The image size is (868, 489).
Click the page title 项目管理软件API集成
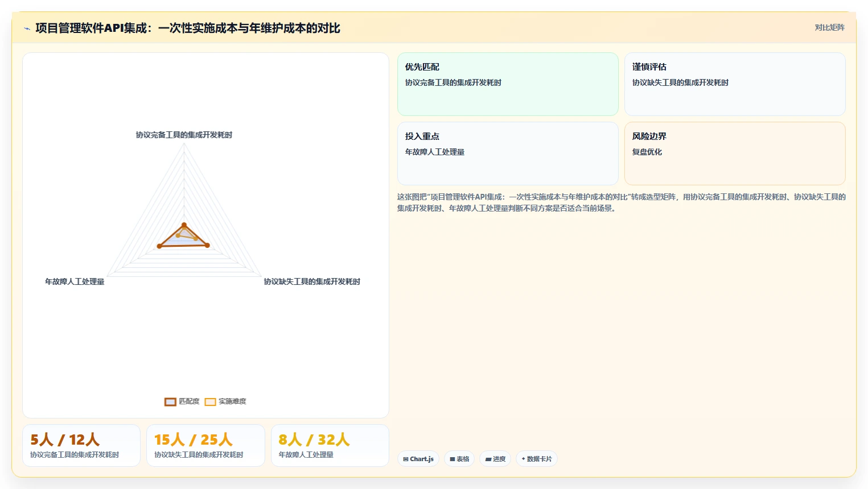[188, 28]
